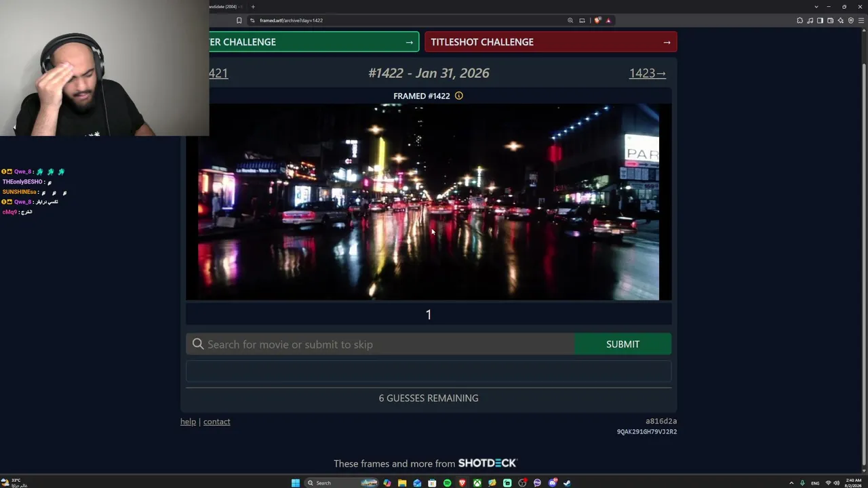Open the Titleshot Challenge banner
The width and height of the screenshot is (868, 488).
pyautogui.click(x=551, y=42)
